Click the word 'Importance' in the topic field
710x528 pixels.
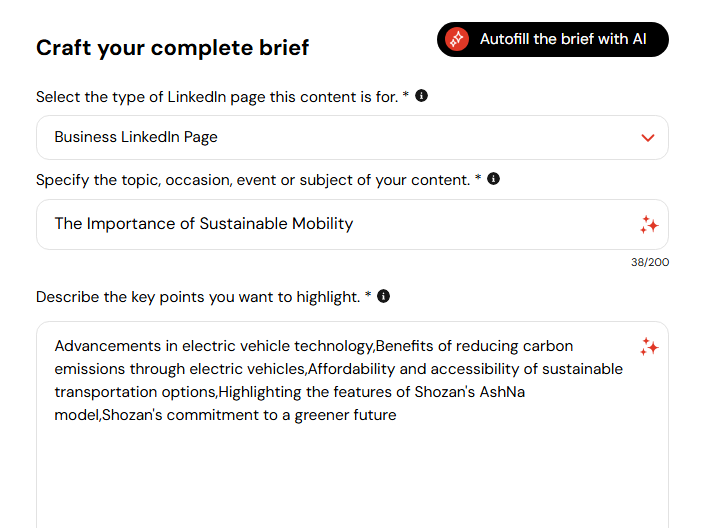133,224
